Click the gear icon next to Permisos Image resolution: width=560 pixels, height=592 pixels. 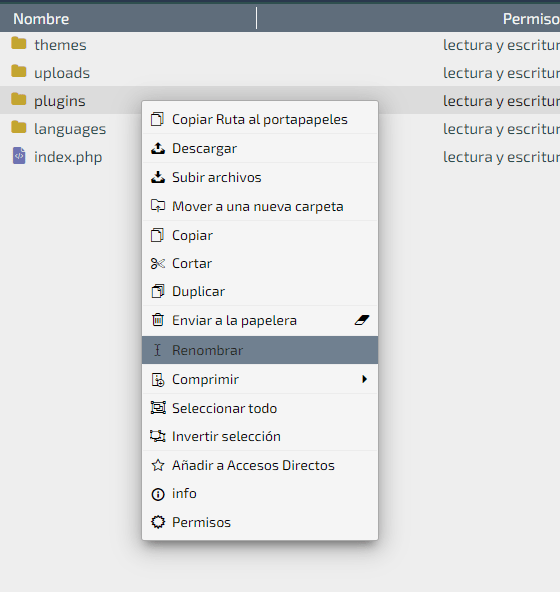coord(158,522)
